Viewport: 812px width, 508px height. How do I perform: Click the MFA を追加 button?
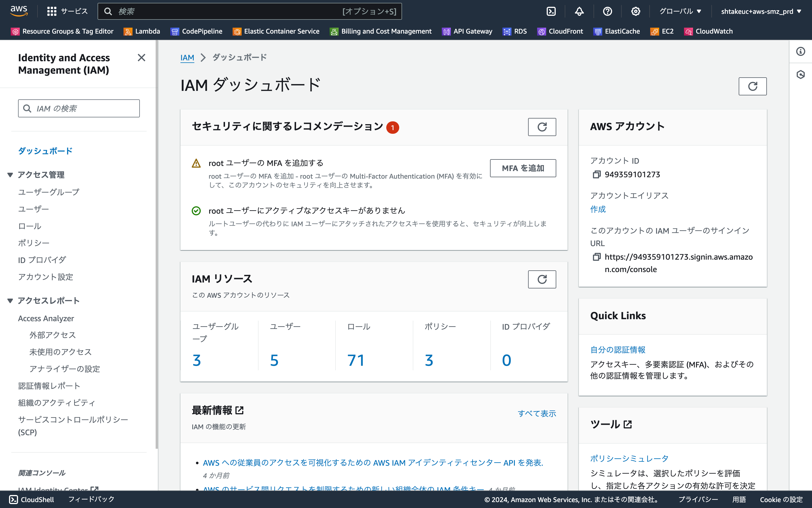523,168
